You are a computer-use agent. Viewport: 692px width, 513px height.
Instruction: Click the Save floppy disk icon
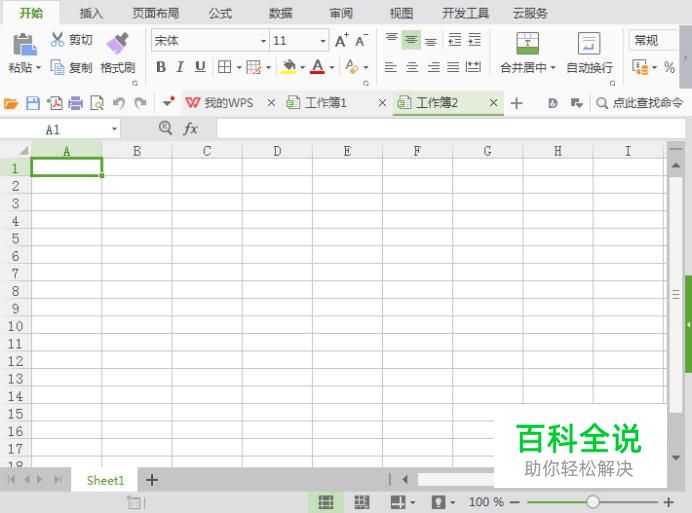coord(33,103)
